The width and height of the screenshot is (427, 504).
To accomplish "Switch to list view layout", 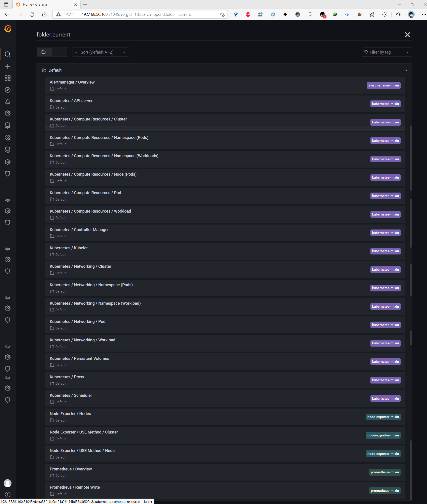I will 59,52.
